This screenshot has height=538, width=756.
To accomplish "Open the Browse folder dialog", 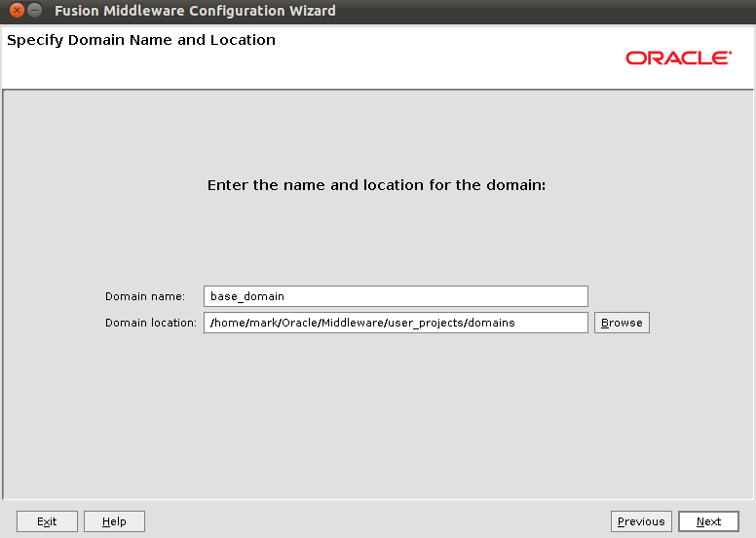I will (622, 323).
